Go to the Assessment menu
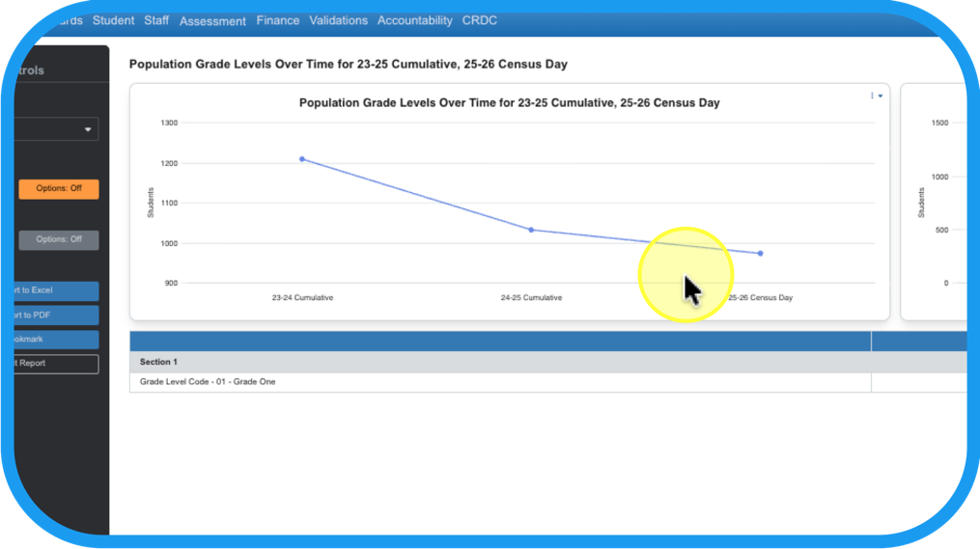 pos(212,21)
